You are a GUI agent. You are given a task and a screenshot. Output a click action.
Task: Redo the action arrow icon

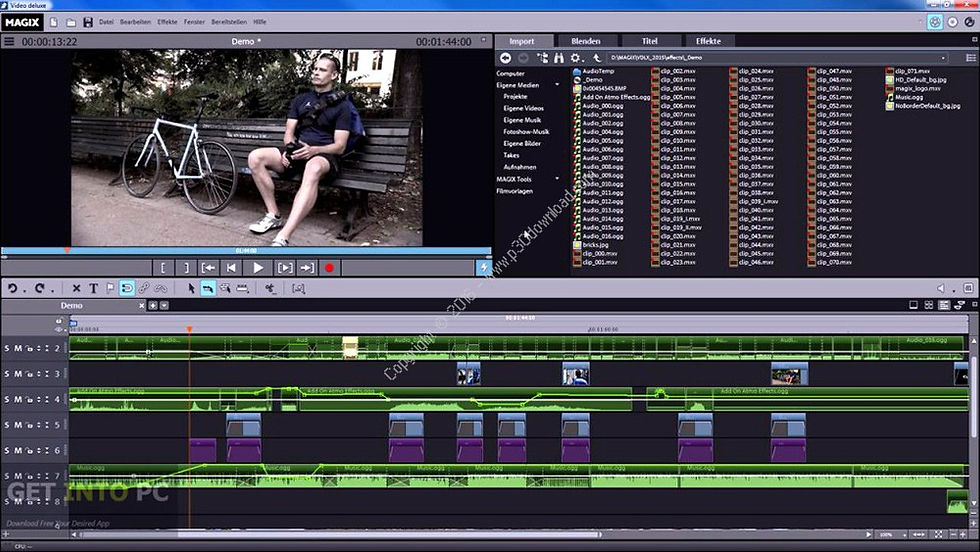click(x=39, y=288)
